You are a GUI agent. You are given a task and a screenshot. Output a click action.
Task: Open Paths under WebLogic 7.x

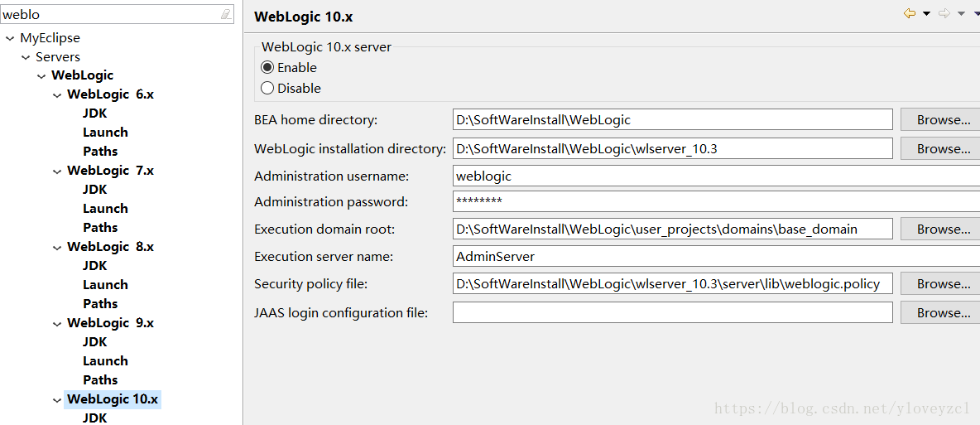point(100,227)
